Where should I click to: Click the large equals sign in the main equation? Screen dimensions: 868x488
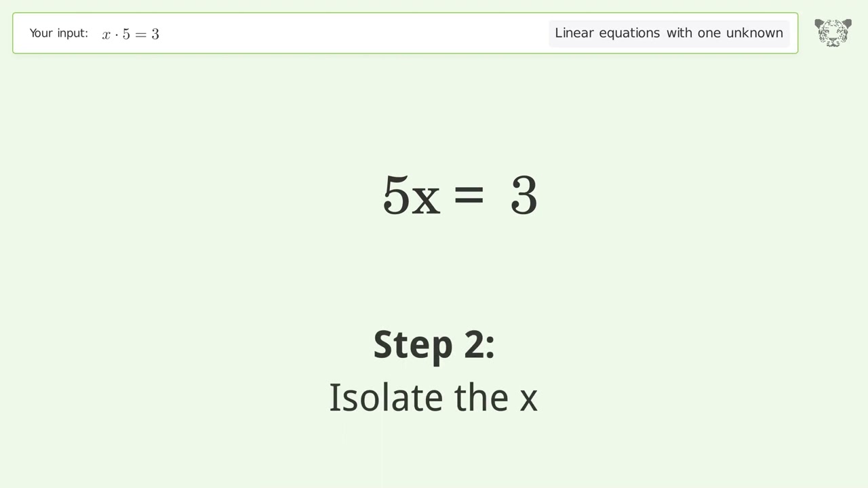coord(469,196)
